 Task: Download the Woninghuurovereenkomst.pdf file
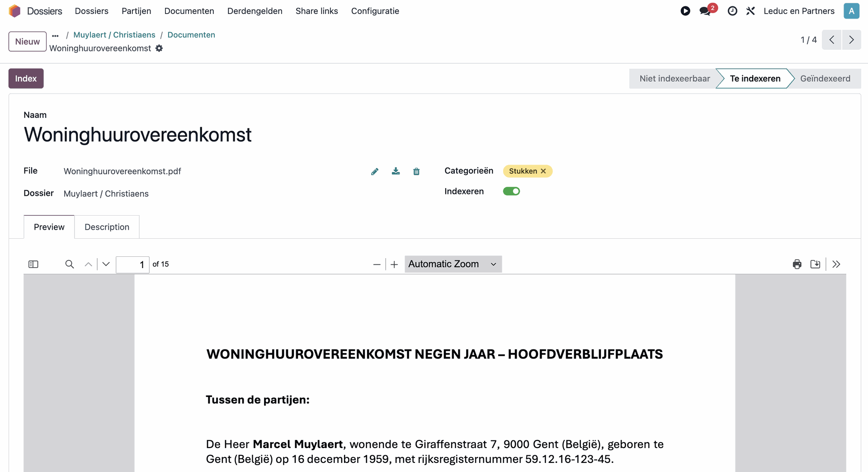click(396, 171)
